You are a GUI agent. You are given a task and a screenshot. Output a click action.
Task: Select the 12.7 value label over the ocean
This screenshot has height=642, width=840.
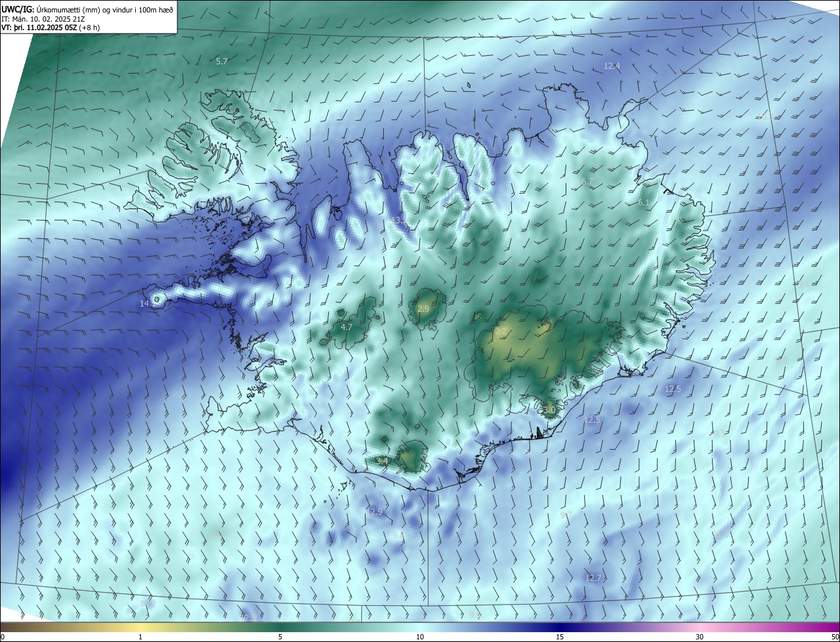[593, 578]
